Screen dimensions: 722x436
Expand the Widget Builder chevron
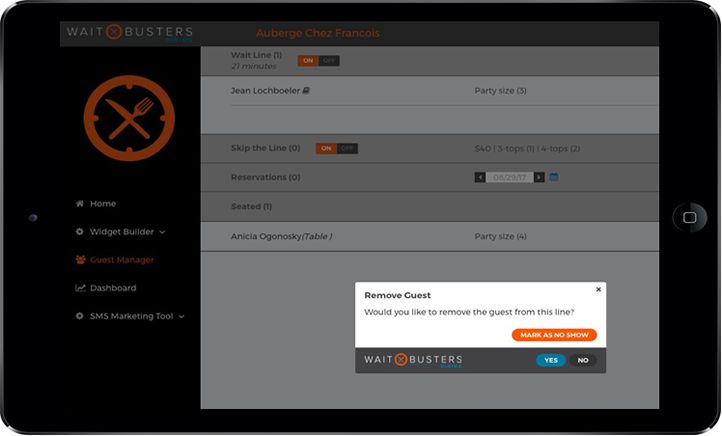(x=162, y=232)
